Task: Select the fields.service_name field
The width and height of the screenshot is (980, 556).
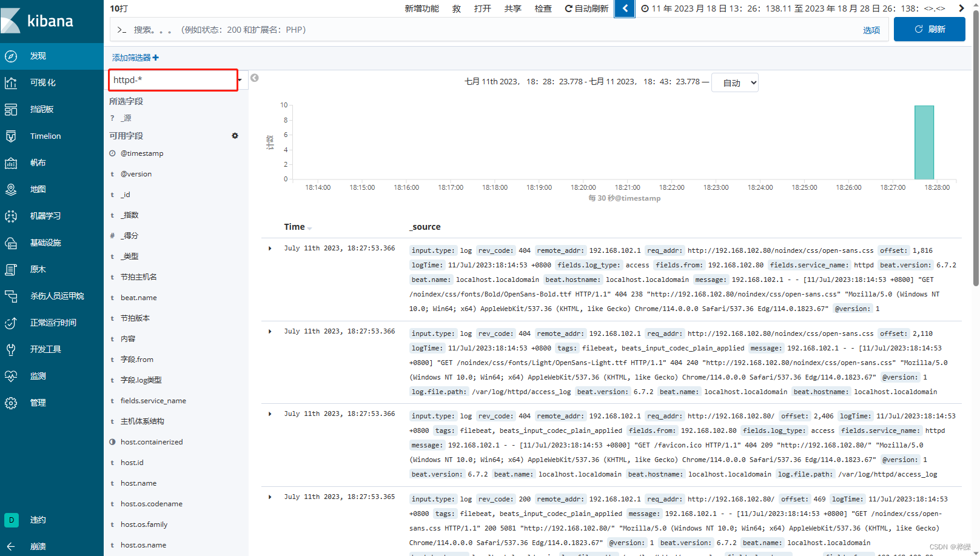Action: [x=153, y=401]
